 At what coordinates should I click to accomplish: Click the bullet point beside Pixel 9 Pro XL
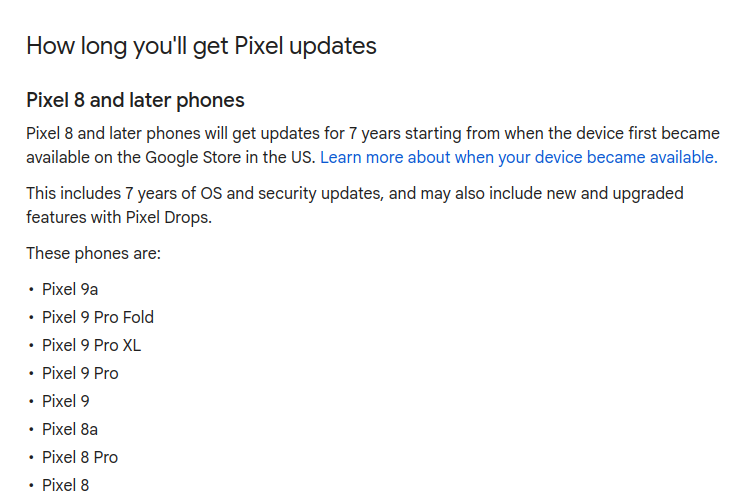tap(31, 345)
